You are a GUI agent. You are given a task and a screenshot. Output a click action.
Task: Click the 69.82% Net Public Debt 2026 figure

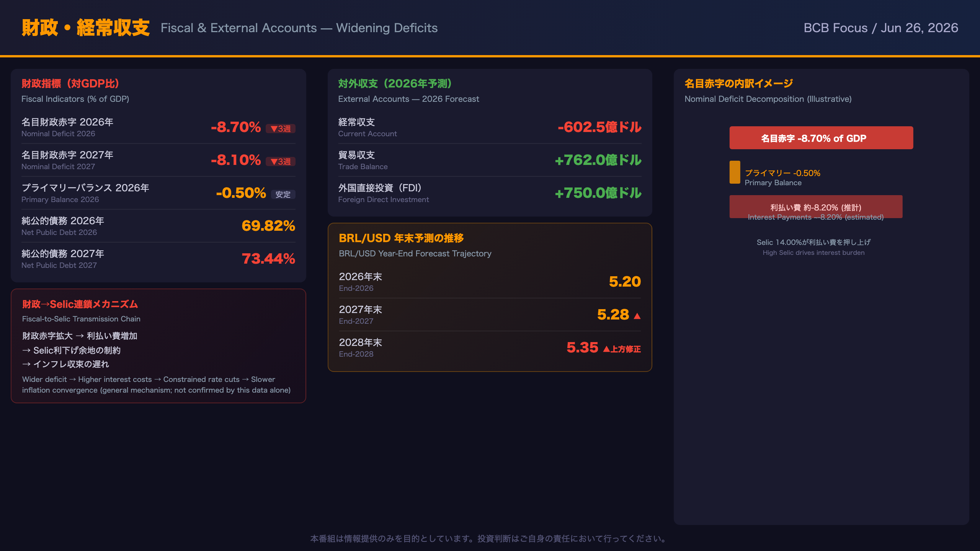coord(268,226)
